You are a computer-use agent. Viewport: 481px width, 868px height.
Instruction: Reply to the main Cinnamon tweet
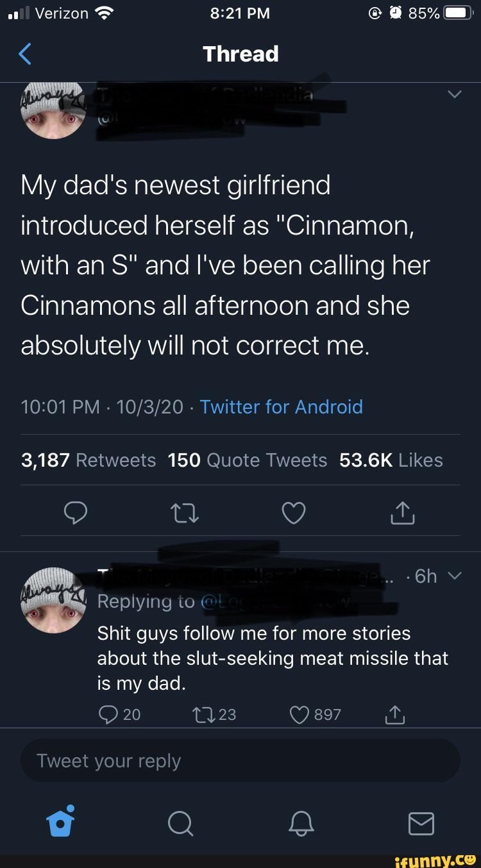[76, 513]
